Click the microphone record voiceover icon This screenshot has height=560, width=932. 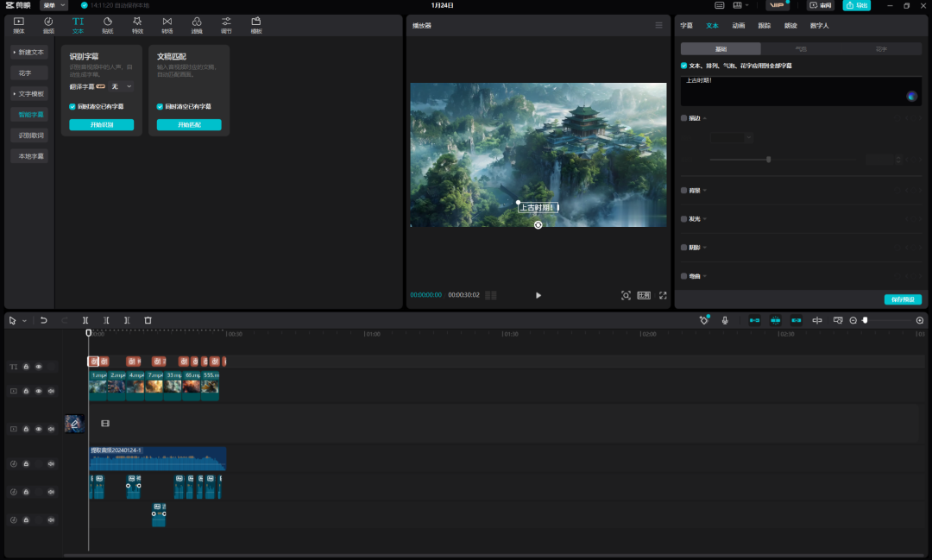point(725,320)
